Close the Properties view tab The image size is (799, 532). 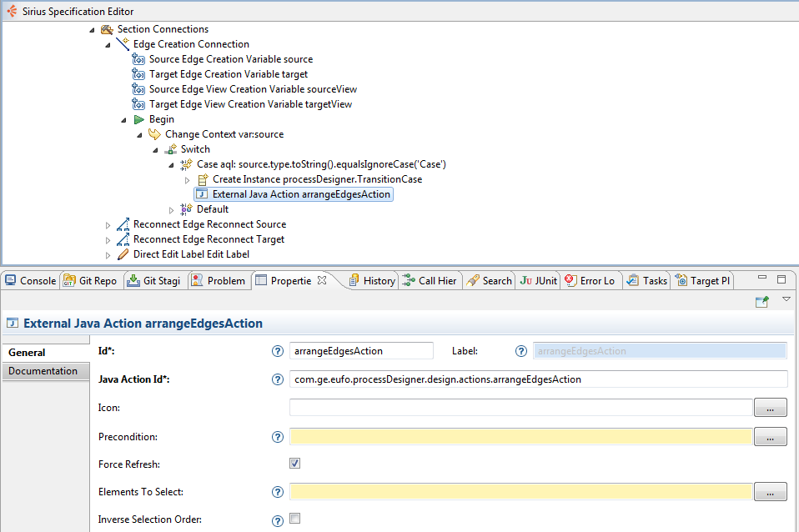[x=322, y=280]
